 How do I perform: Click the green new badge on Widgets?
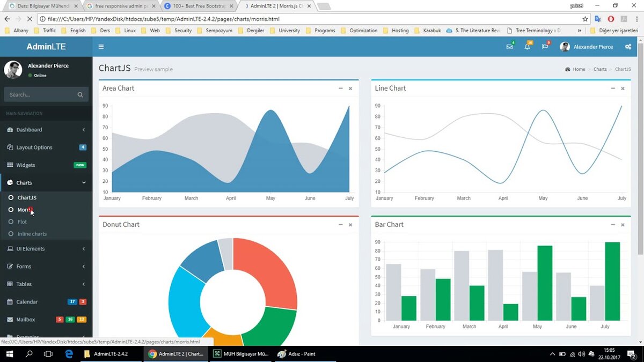(80, 165)
